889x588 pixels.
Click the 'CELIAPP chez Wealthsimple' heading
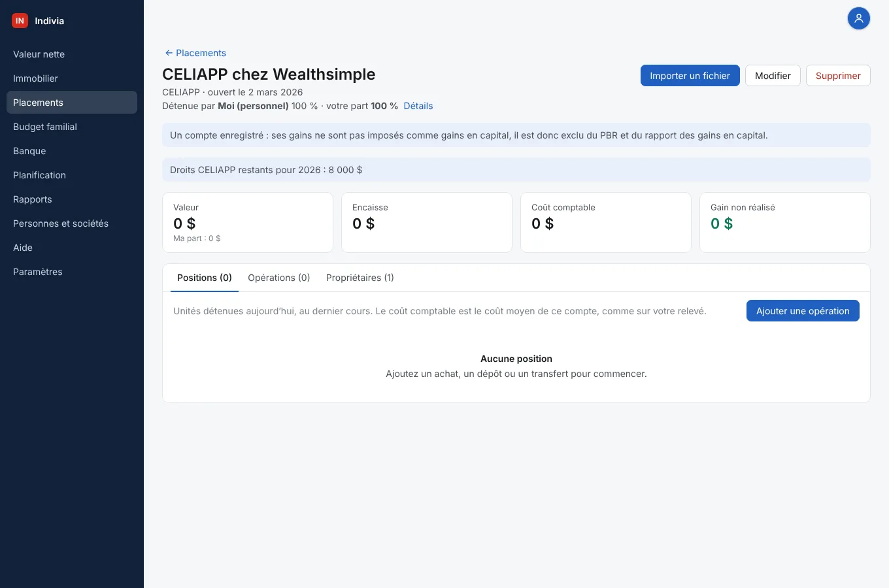tap(269, 74)
